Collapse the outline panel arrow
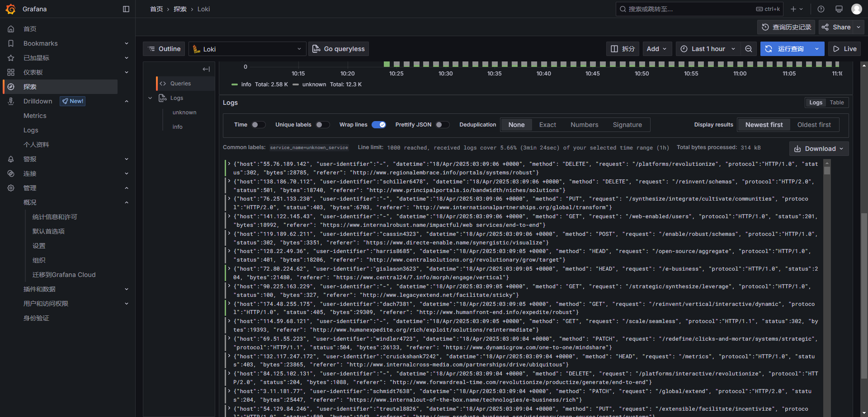Screen dimensions: 868x417 coord(206,69)
